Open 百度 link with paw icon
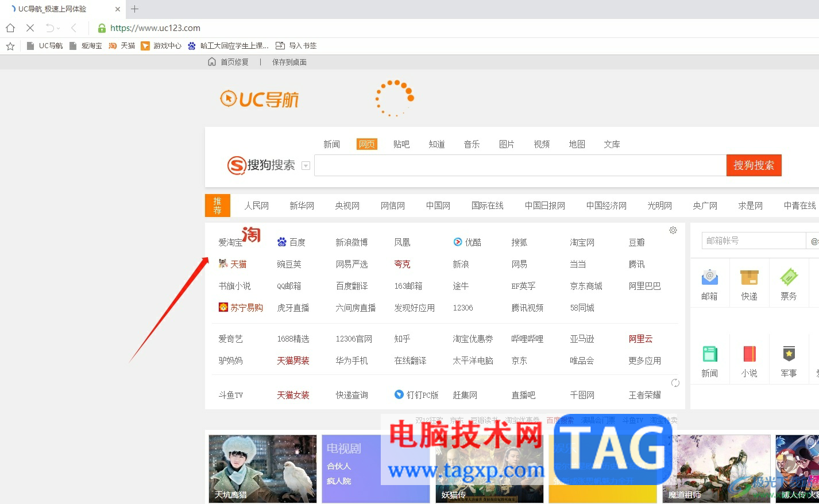 click(291, 242)
